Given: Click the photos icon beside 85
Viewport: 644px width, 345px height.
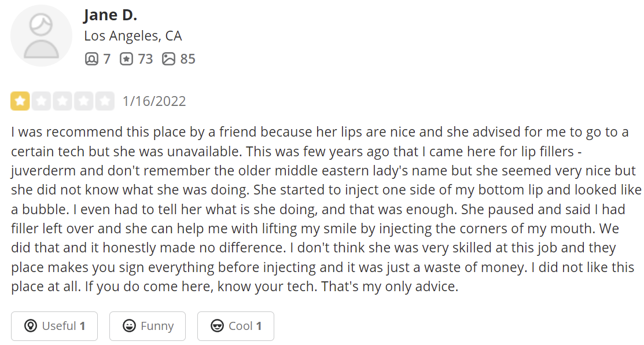Looking at the screenshot, I should coord(168,58).
